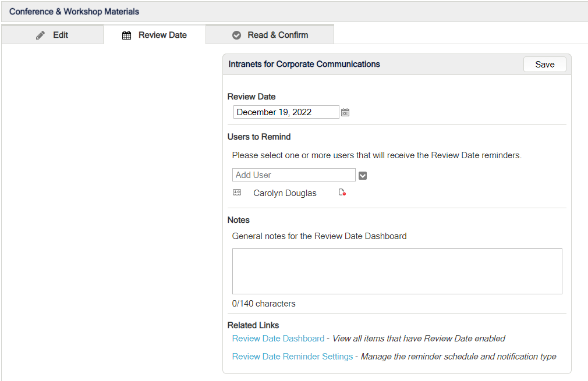The image size is (588, 381).
Task: Open the calendar date picker icon
Action: [x=345, y=112]
